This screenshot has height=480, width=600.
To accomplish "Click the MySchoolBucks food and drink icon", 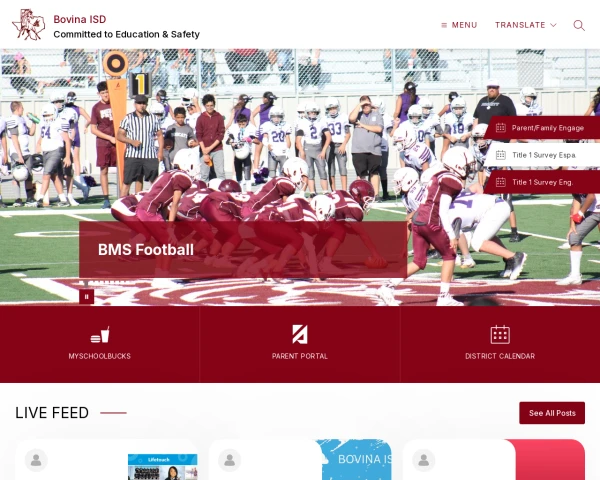I will (x=100, y=335).
